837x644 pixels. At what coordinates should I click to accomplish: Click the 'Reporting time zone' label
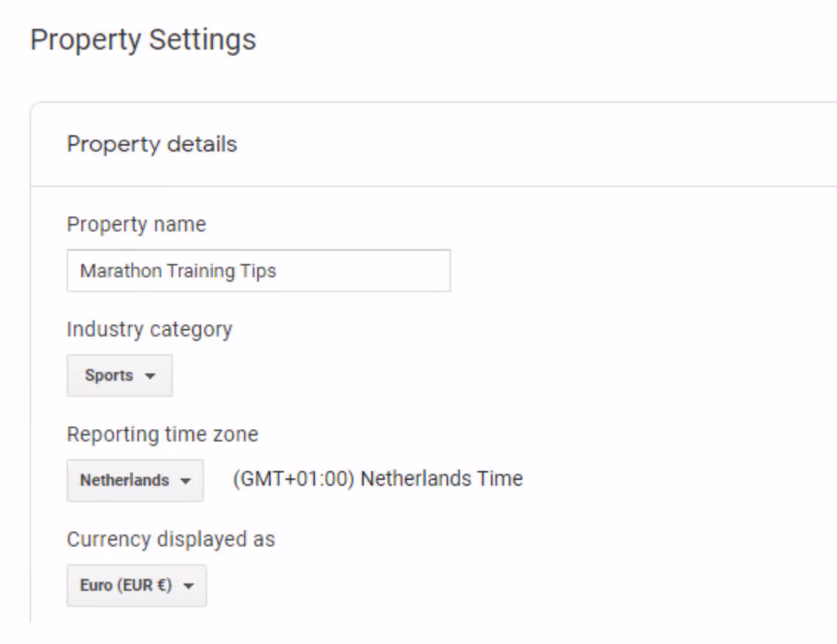click(162, 434)
